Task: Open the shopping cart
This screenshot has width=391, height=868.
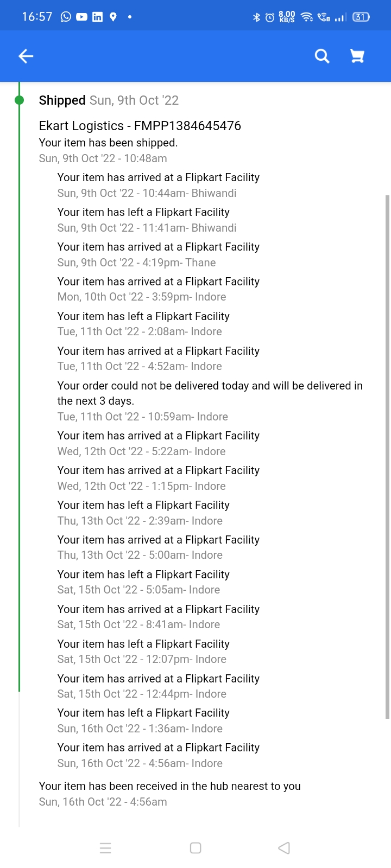Action: click(357, 56)
